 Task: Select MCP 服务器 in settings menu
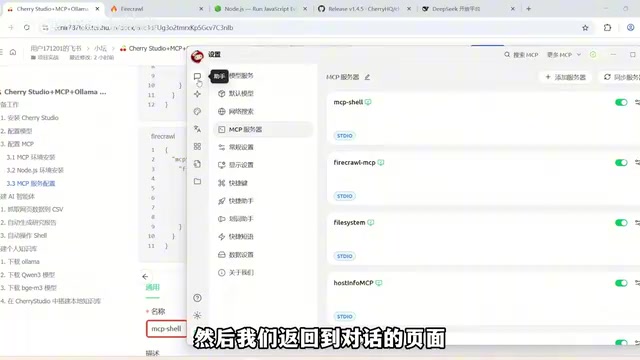263,129
